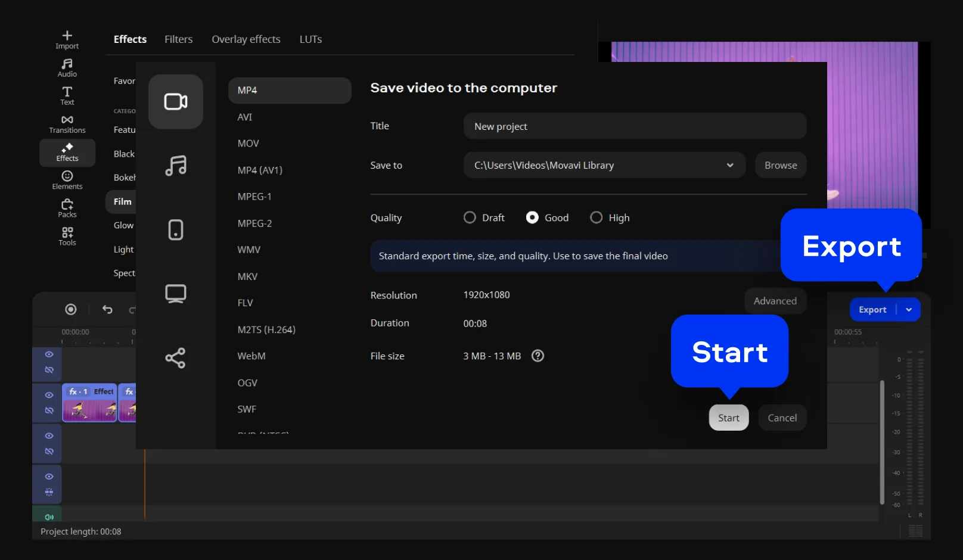Select the video export category icon
Image resolution: width=963 pixels, height=560 pixels.
pyautogui.click(x=175, y=101)
